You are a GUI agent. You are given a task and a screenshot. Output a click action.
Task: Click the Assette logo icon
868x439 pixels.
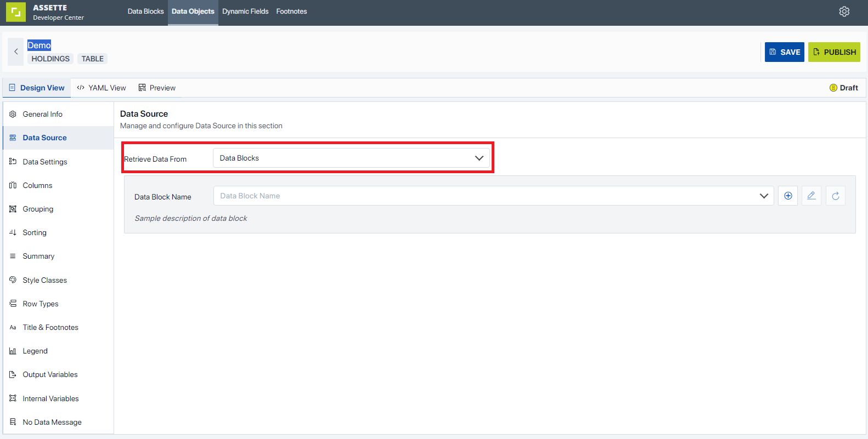(x=16, y=12)
